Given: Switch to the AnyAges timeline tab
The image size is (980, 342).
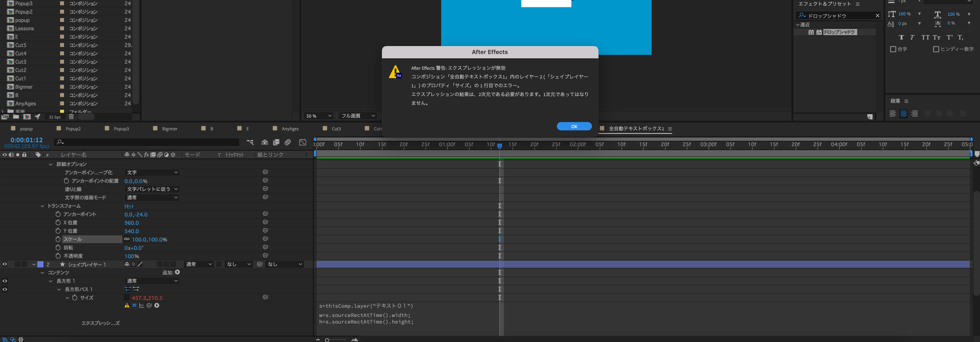Looking at the screenshot, I should [x=290, y=129].
